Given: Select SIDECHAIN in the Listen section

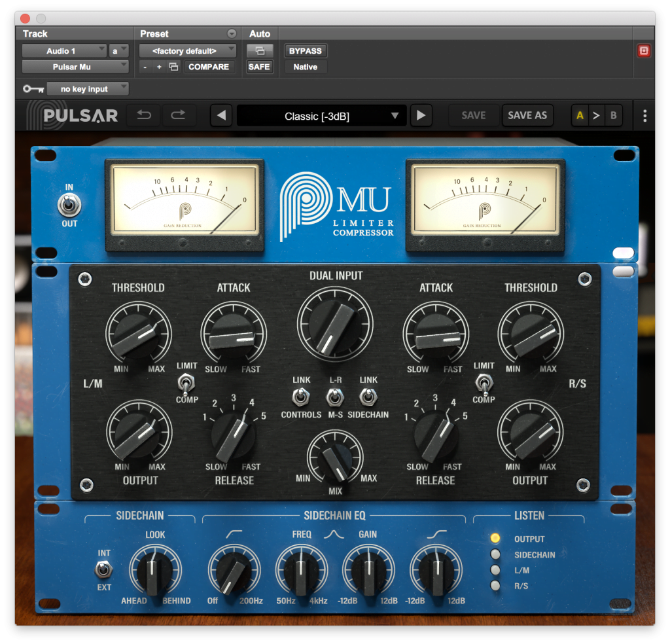Looking at the screenshot, I should pos(495,554).
